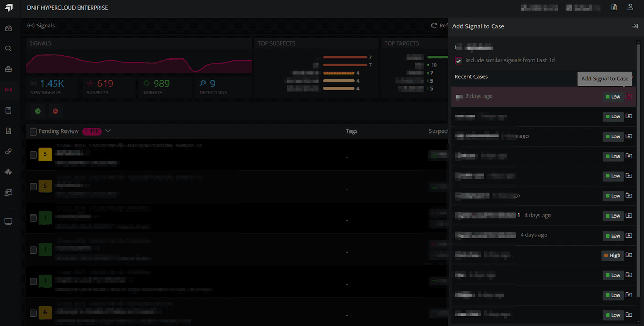Click add-to-case folder icon on High case row
The height and width of the screenshot is (326, 644).
coord(629,255)
